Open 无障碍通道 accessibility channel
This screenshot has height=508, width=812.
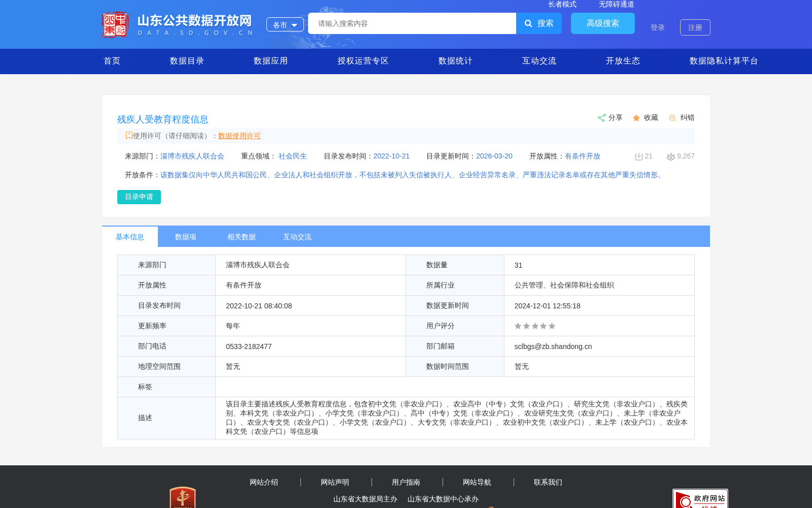(617, 4)
